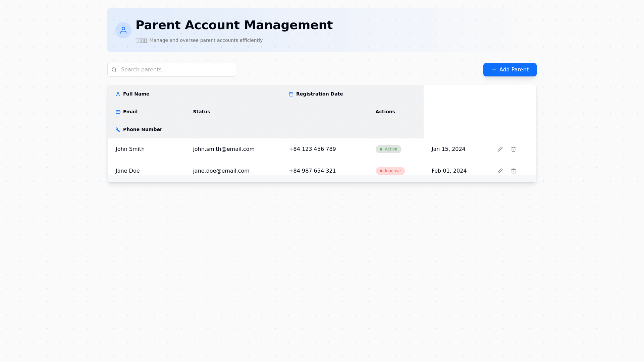Click the person icon beside Full Name header

pyautogui.click(x=118, y=94)
